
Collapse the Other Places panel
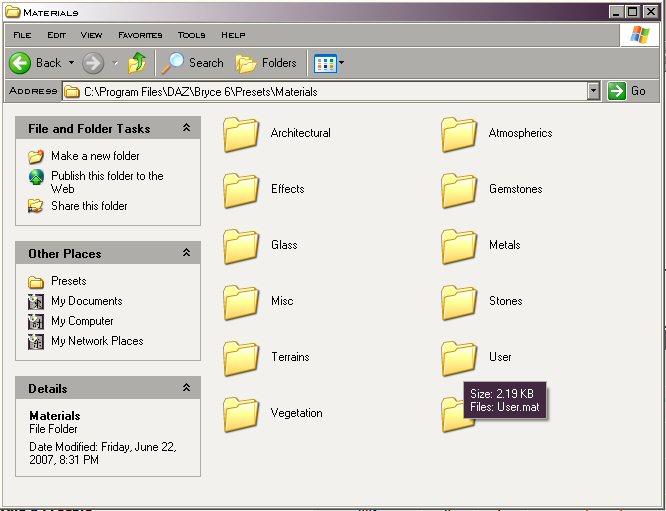pos(186,253)
